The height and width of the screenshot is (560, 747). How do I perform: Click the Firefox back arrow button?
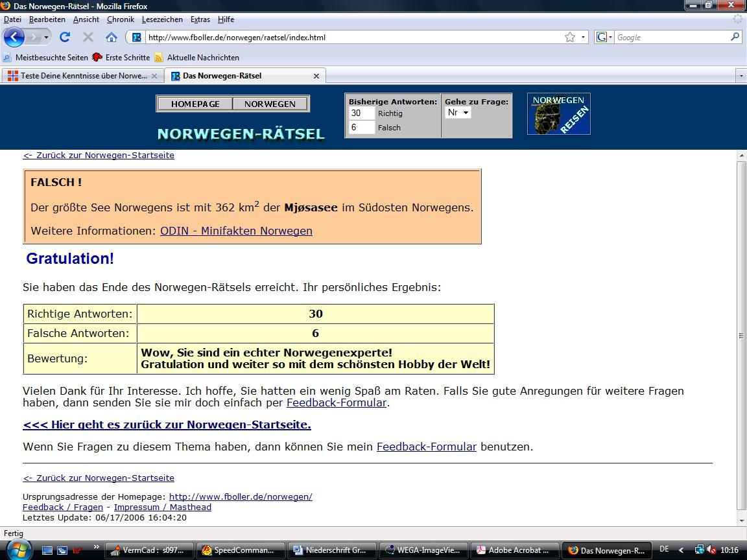coord(14,37)
